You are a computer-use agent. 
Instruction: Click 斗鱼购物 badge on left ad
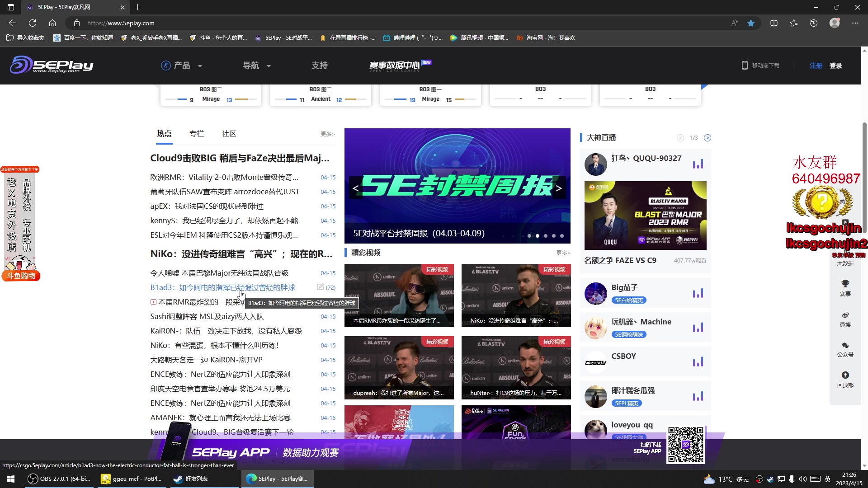pos(21,276)
